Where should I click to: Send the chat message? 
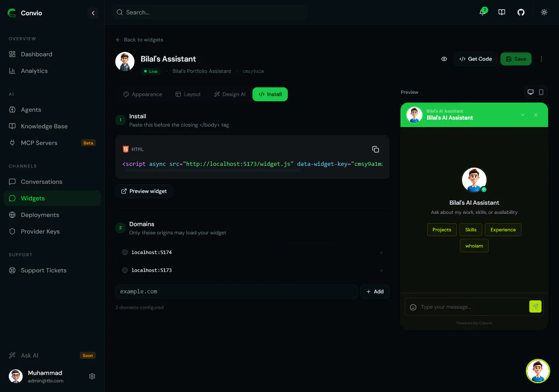click(535, 306)
